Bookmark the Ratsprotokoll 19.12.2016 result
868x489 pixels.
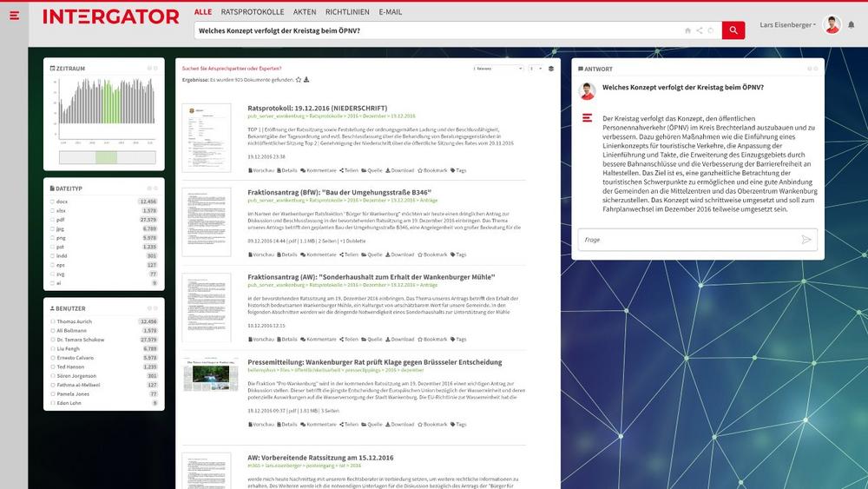(432, 170)
